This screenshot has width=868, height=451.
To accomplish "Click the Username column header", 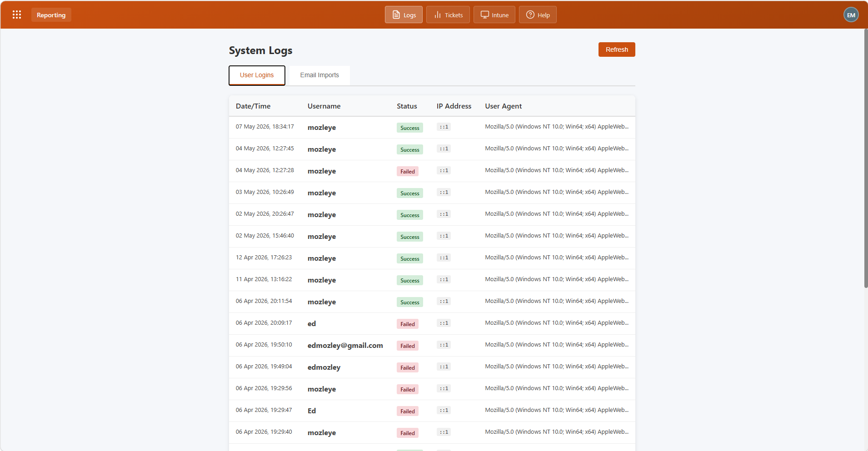I will click(324, 106).
